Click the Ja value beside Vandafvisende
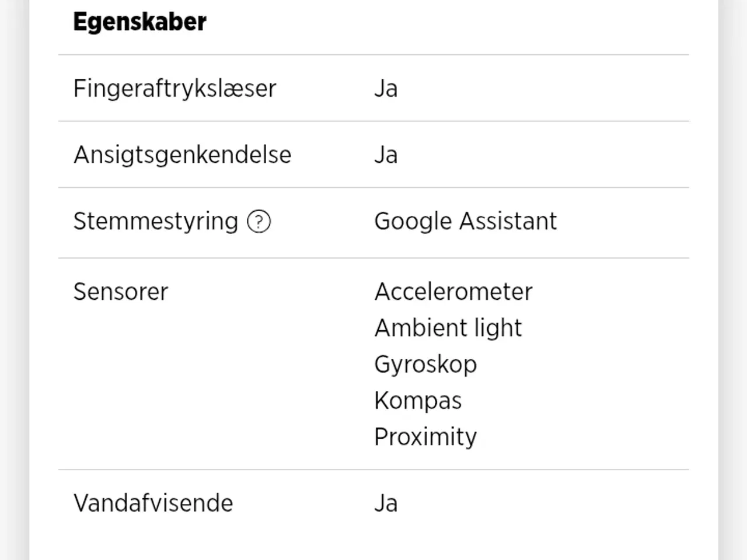The width and height of the screenshot is (747, 560). pos(386,503)
